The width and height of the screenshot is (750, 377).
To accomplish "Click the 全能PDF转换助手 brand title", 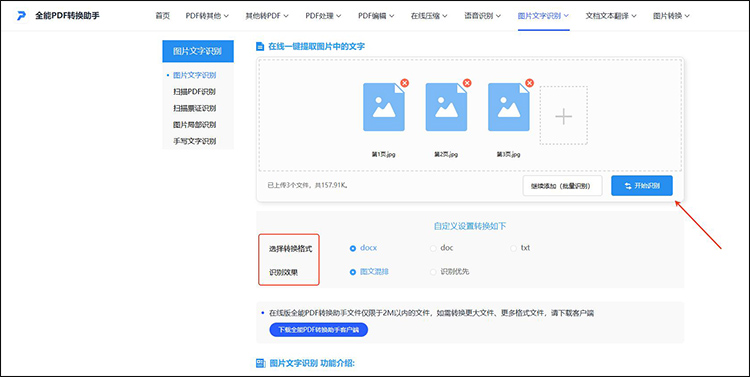I will tap(67, 16).
